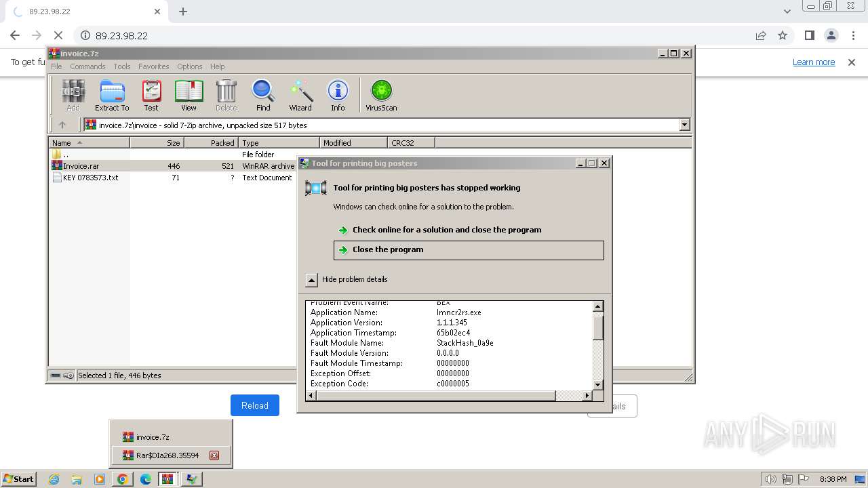This screenshot has width=868, height=488.
Task: Click the Test archive icon
Action: [x=151, y=95]
